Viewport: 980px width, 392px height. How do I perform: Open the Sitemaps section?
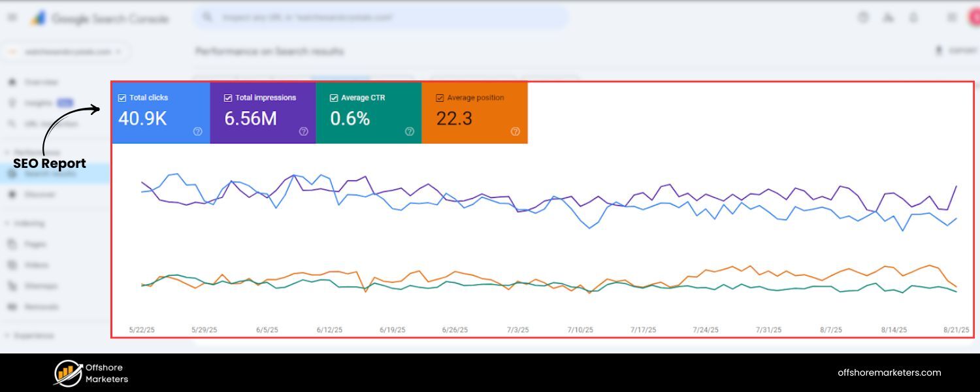pos(41,286)
